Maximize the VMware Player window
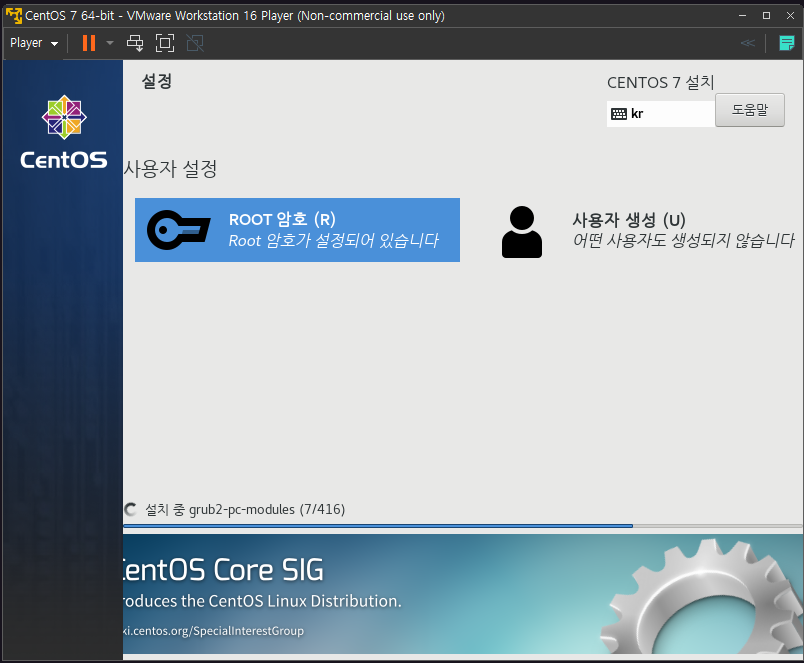The image size is (804, 663). [766, 15]
